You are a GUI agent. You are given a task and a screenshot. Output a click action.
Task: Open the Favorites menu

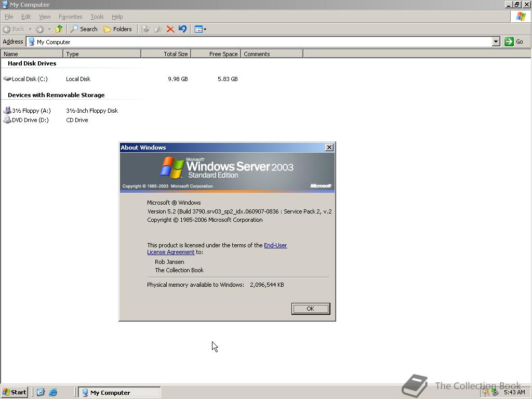[x=70, y=17]
